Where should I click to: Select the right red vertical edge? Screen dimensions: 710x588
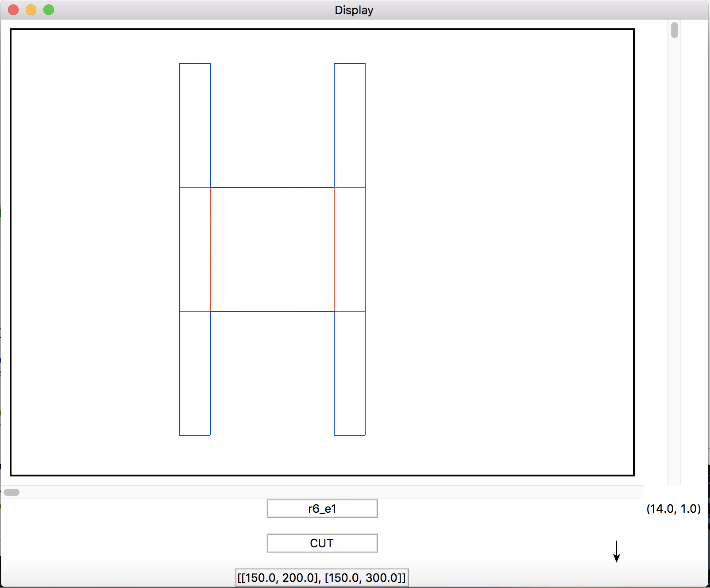pos(334,249)
